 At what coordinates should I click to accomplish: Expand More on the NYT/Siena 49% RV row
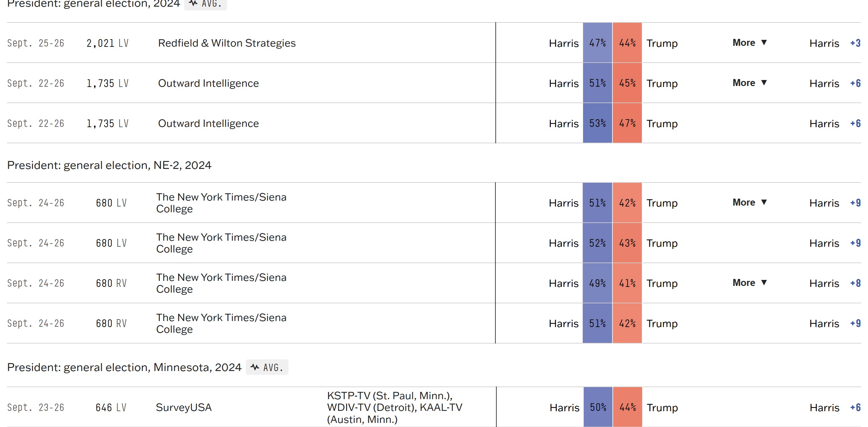click(750, 282)
